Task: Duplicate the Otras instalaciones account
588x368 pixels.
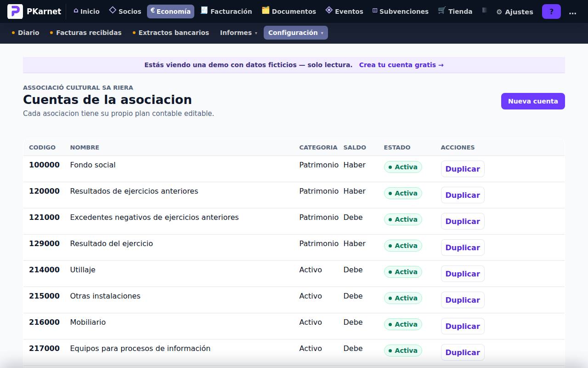Action: (x=463, y=300)
